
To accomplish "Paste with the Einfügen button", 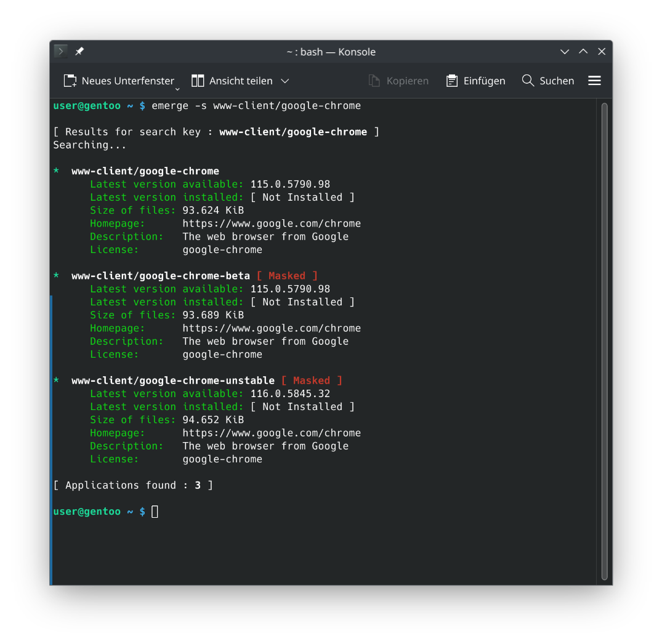I will [484, 81].
